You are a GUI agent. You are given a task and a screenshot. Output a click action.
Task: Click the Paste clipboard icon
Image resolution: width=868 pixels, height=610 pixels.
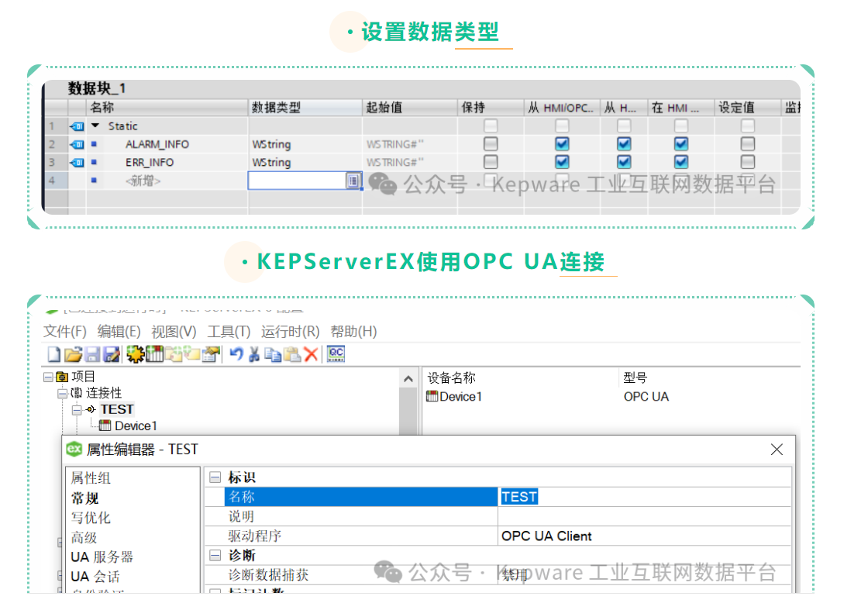[292, 354]
